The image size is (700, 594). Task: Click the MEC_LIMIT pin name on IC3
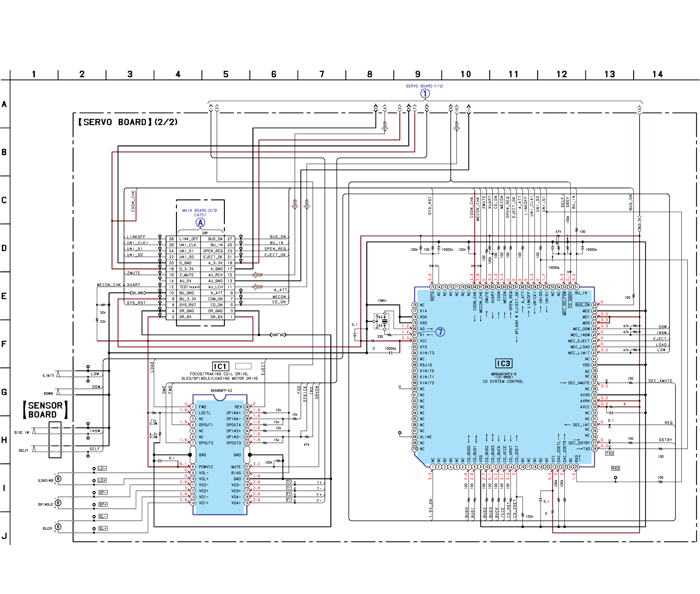point(579,353)
